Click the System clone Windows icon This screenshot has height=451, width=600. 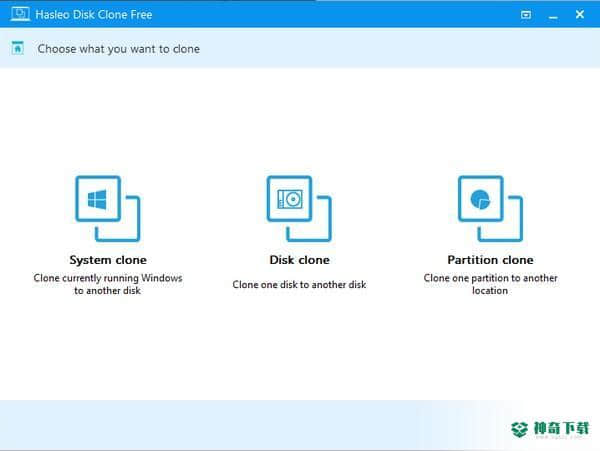108,208
